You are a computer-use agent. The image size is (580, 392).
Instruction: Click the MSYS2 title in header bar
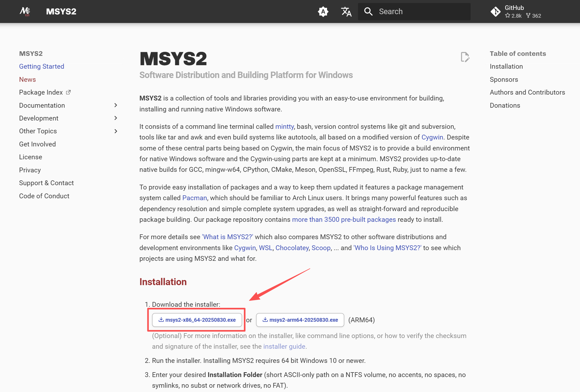pos(61,11)
